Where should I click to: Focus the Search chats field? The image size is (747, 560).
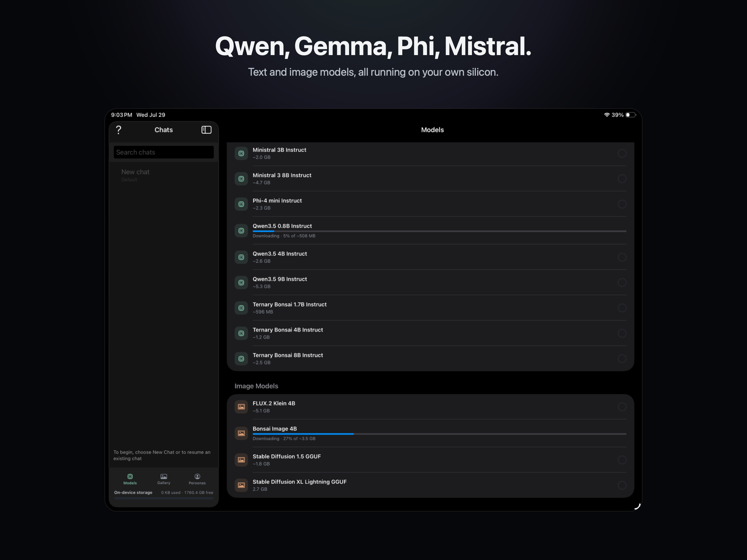coord(164,152)
